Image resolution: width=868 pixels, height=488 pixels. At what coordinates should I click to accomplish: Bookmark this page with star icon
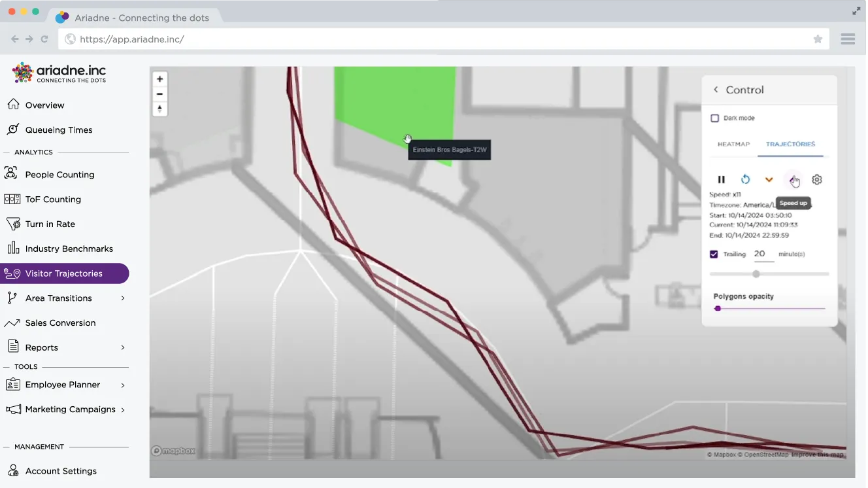coord(818,39)
